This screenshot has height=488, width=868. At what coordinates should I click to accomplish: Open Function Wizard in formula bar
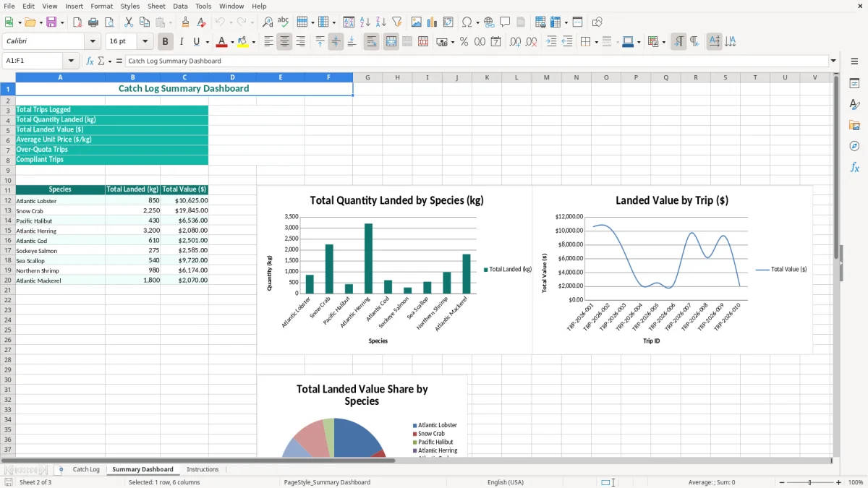point(90,61)
